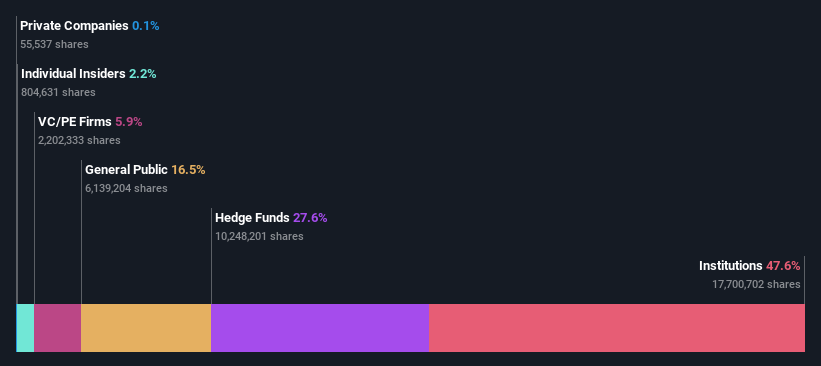Click the 10,248,201 shares text
Viewport: 821px width, 366px height.
click(x=259, y=236)
